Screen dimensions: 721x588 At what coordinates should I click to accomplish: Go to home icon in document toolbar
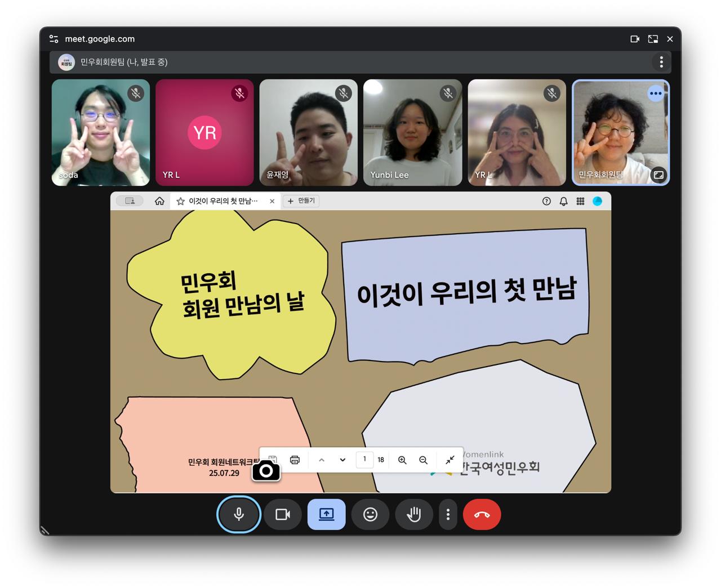point(159,201)
